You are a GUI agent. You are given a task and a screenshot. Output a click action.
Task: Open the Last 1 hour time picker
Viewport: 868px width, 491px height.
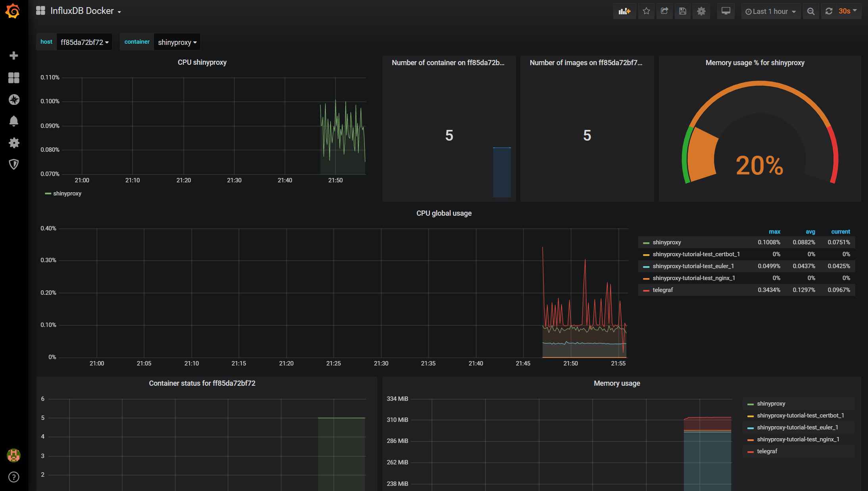770,12
